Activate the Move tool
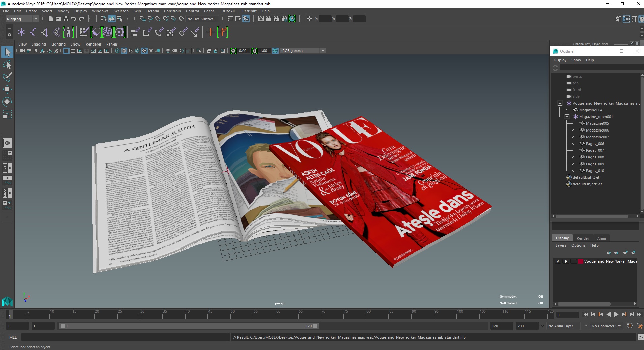This screenshot has height=350, width=644. [x=7, y=89]
